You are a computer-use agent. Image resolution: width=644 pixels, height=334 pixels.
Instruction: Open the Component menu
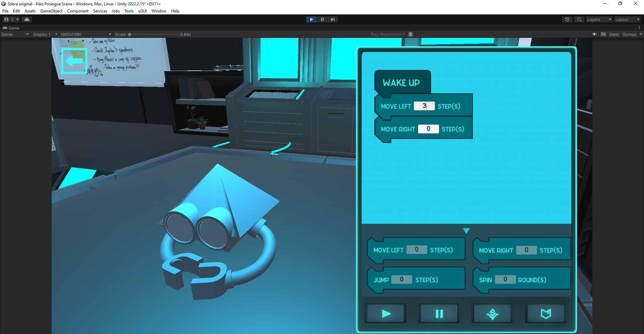point(78,11)
